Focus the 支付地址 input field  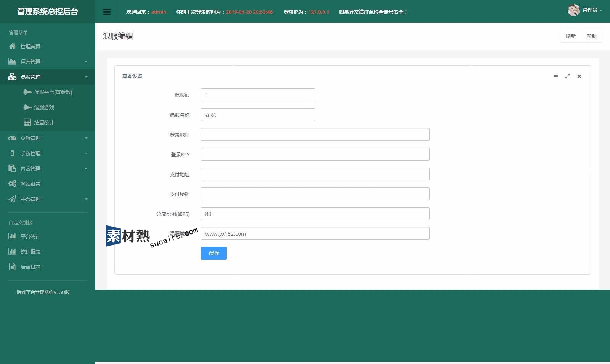(315, 174)
